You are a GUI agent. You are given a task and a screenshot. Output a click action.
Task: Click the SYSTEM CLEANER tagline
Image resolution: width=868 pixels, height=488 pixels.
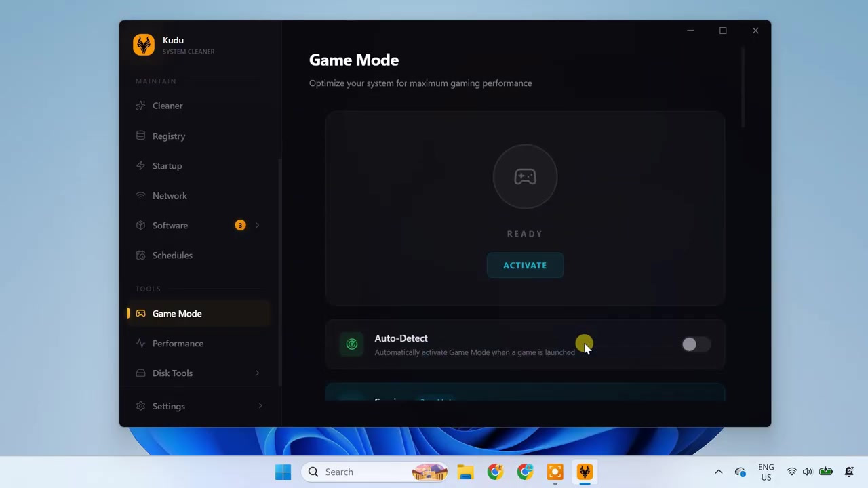tap(189, 52)
